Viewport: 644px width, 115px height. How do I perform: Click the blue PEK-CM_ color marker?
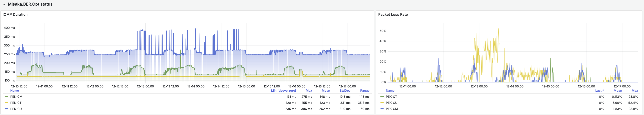(382, 109)
